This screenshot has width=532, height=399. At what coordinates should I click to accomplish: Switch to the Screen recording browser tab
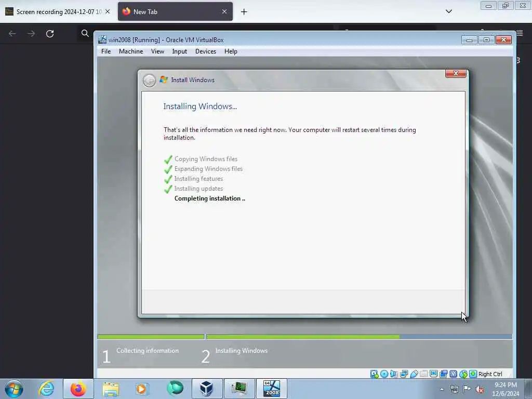pos(58,11)
